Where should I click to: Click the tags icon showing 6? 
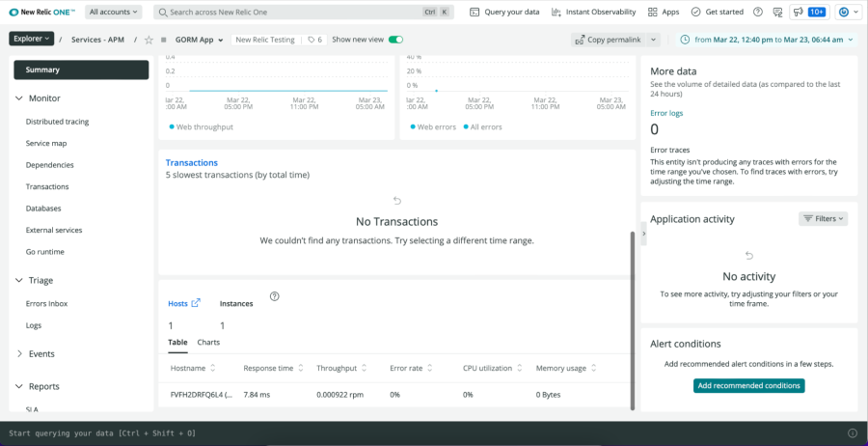tap(313, 40)
